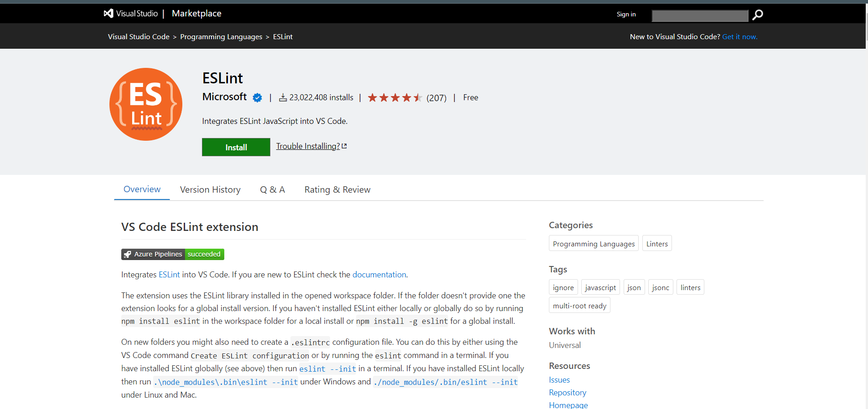Click the javascript tag
Image resolution: width=868 pixels, height=409 pixels.
tap(600, 287)
